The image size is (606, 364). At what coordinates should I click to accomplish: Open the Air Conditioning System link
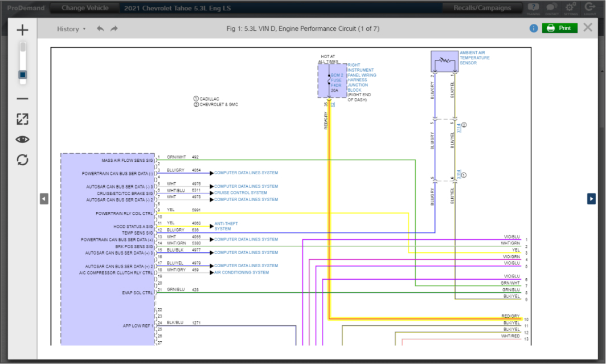(241, 272)
